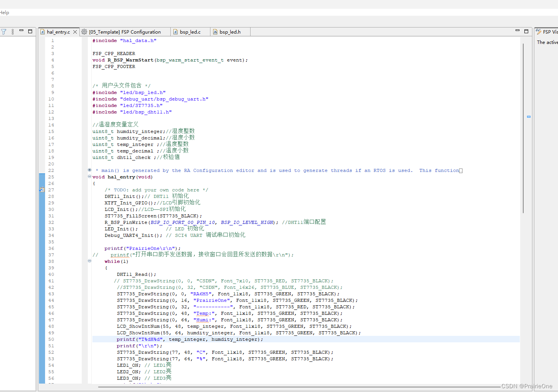Click 'XTFT_Init_GPIO();' call
Viewport: 558px width, 392px height.
(x=131, y=203)
